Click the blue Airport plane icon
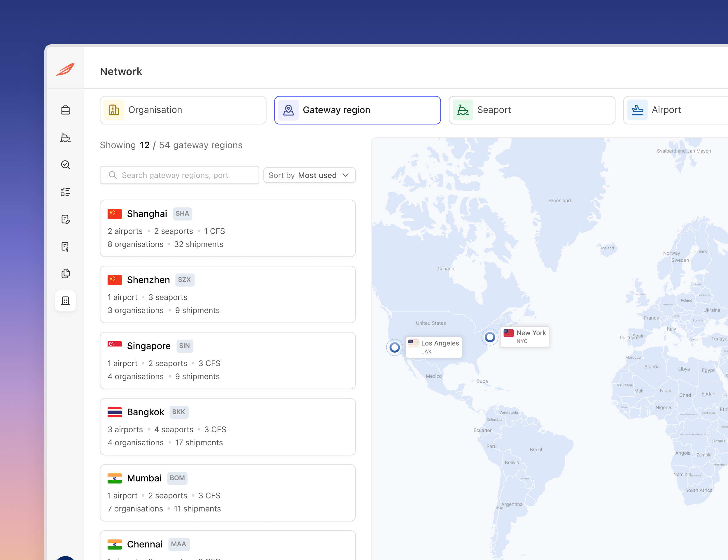The height and width of the screenshot is (560, 728). (637, 110)
